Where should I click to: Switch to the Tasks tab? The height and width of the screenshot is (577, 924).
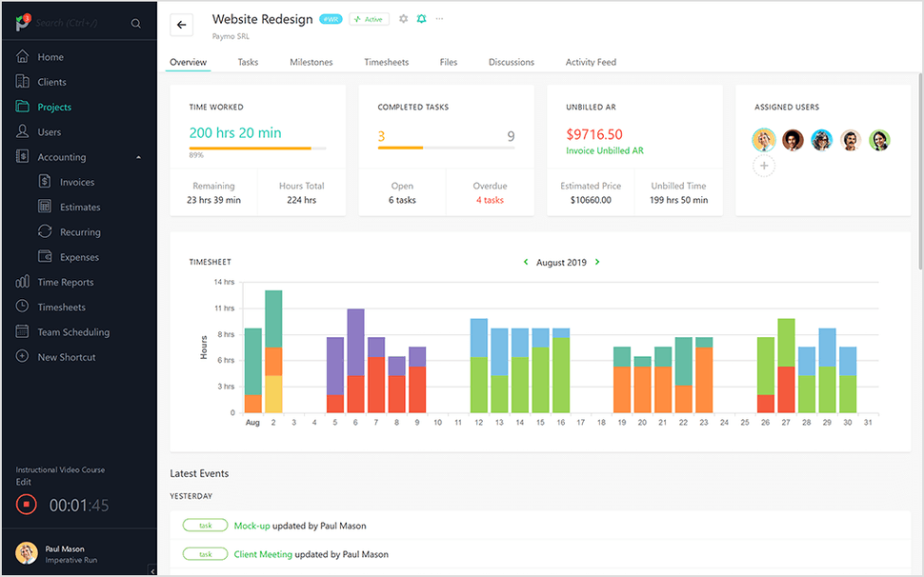pyautogui.click(x=248, y=62)
